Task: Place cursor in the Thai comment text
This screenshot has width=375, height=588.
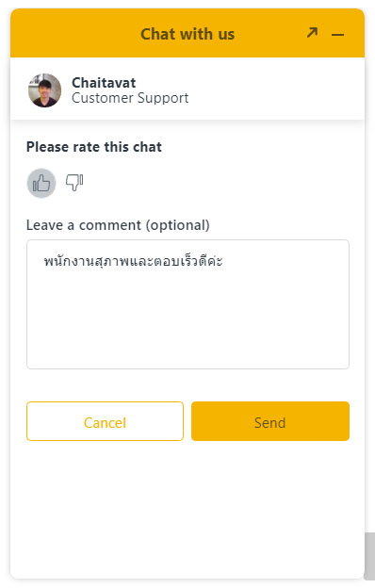Action: pos(133,261)
